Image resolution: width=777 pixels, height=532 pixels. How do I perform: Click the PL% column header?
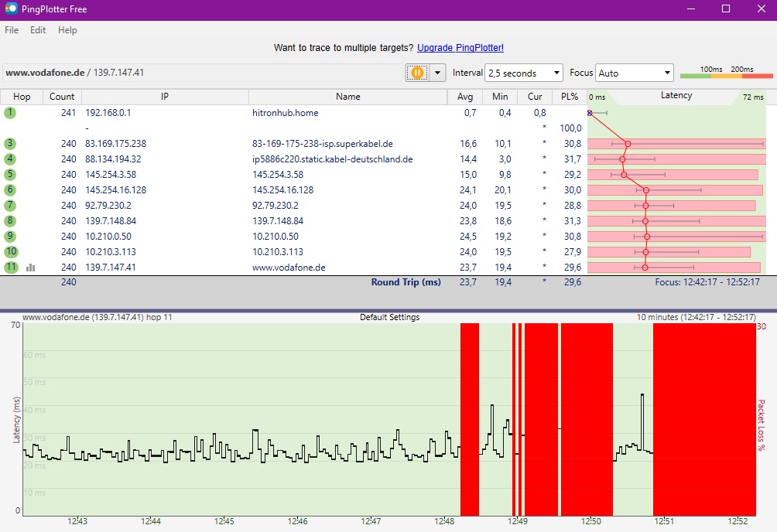tap(569, 97)
